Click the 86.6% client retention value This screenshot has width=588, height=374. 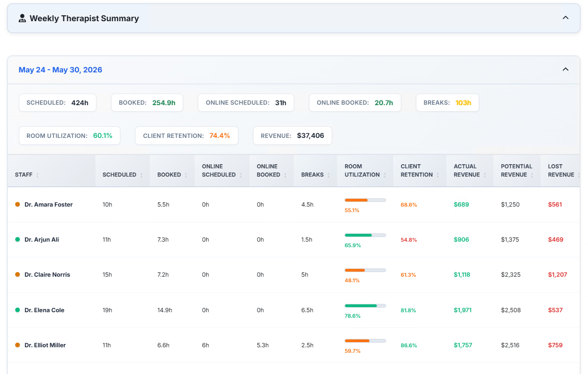point(409,345)
